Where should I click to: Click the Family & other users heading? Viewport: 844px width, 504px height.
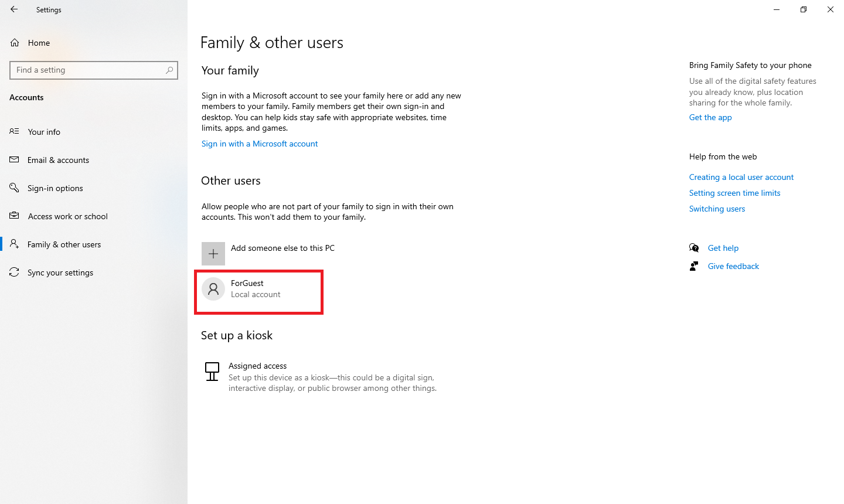click(x=272, y=43)
